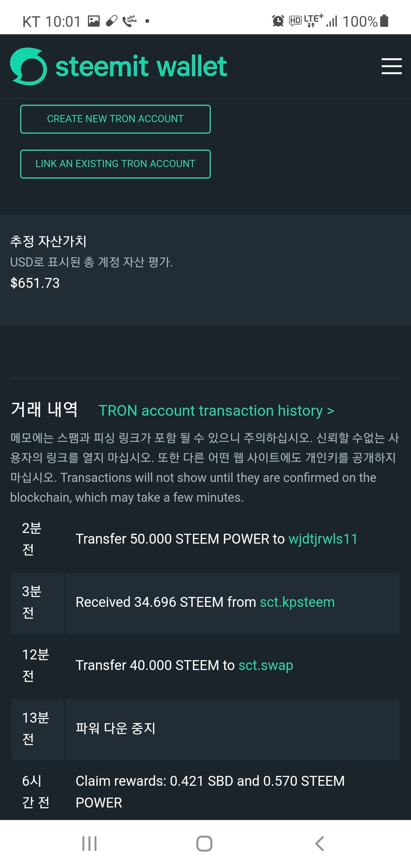Tap the battery indicator icon
Viewport: 411px width, 868px height.
[x=384, y=21]
